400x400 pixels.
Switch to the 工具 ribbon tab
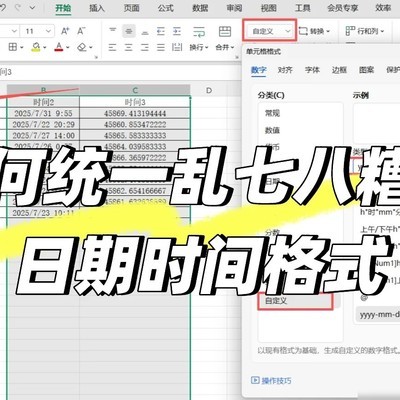[x=303, y=8]
